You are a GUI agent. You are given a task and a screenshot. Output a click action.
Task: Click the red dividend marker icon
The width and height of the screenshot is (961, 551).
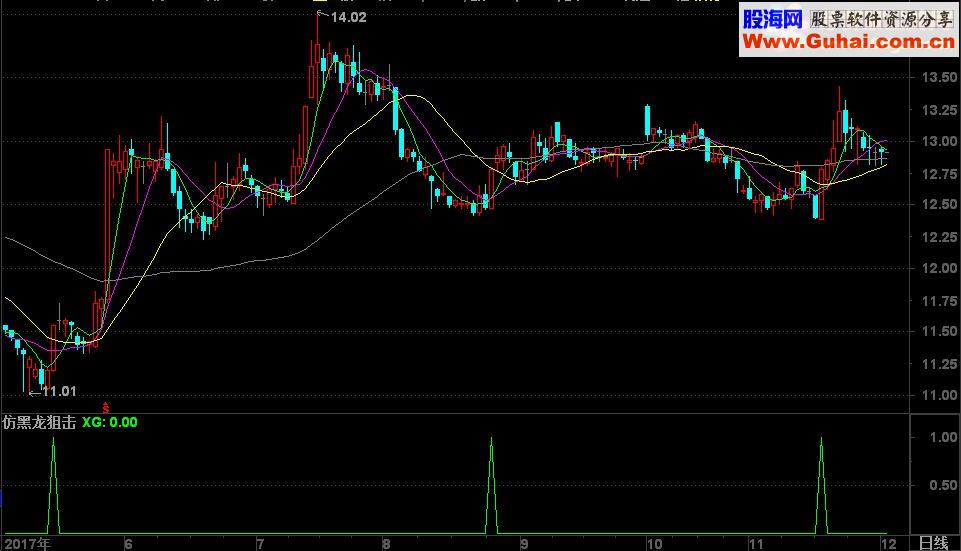[x=105, y=407]
